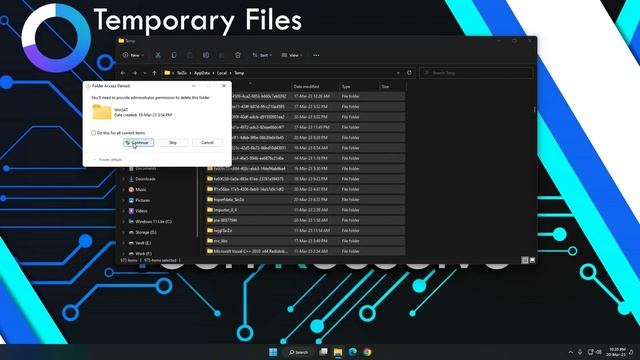Open the recent locations chevron
Screen dimensions: 640x360
coord(144,73)
